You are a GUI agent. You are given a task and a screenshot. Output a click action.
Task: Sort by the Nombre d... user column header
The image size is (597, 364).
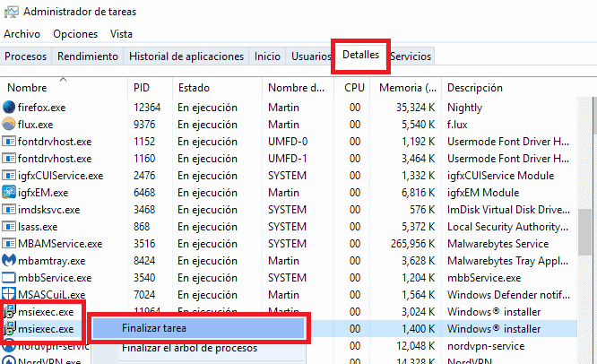point(298,88)
